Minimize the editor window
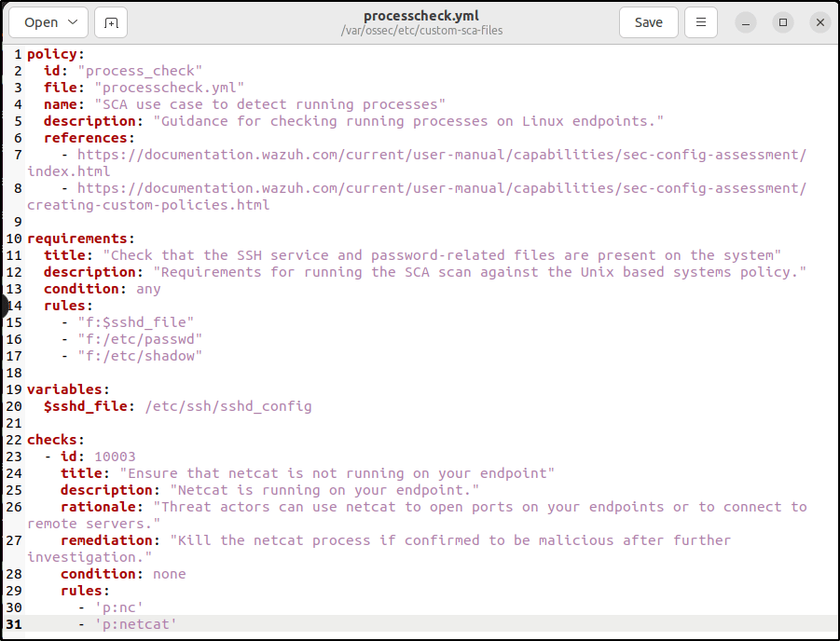This screenshot has width=840, height=641. click(x=747, y=22)
